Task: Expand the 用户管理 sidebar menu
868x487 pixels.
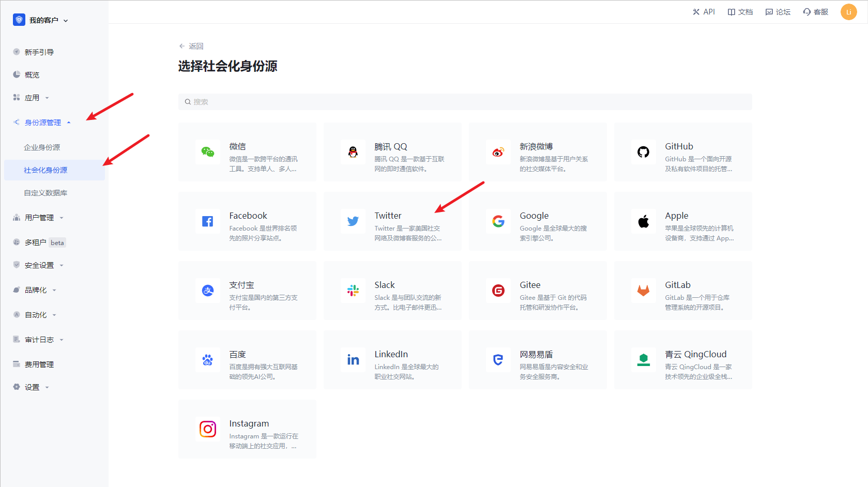Action: (x=39, y=218)
